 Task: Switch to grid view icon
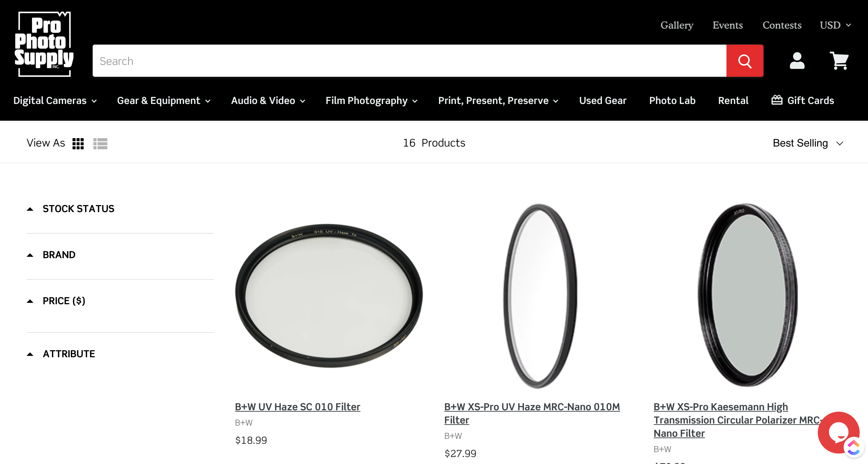(79, 143)
